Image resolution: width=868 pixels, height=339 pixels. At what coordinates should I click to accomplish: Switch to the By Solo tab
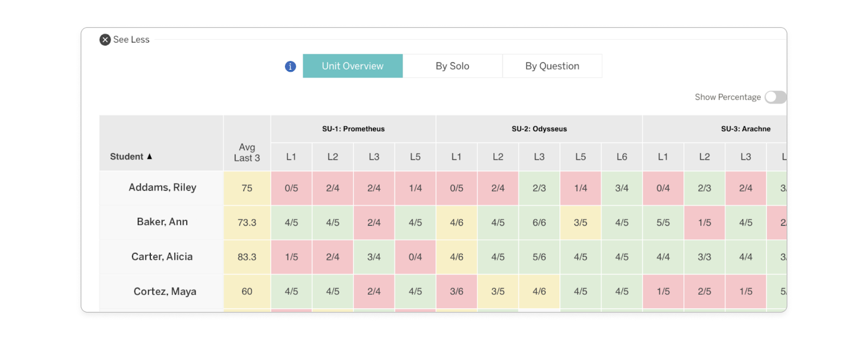click(x=453, y=66)
